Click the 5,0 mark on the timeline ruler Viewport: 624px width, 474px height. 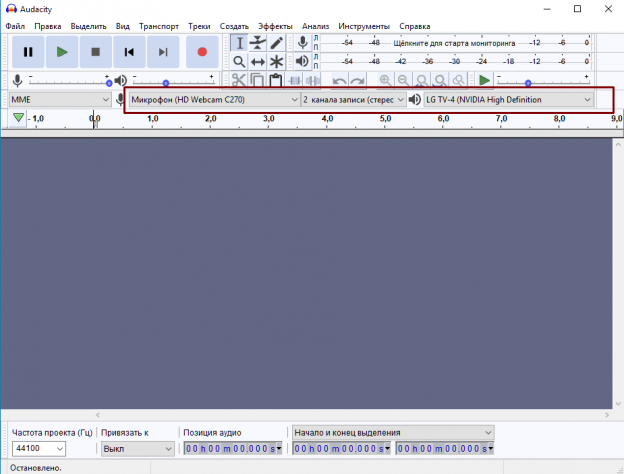coord(385,119)
